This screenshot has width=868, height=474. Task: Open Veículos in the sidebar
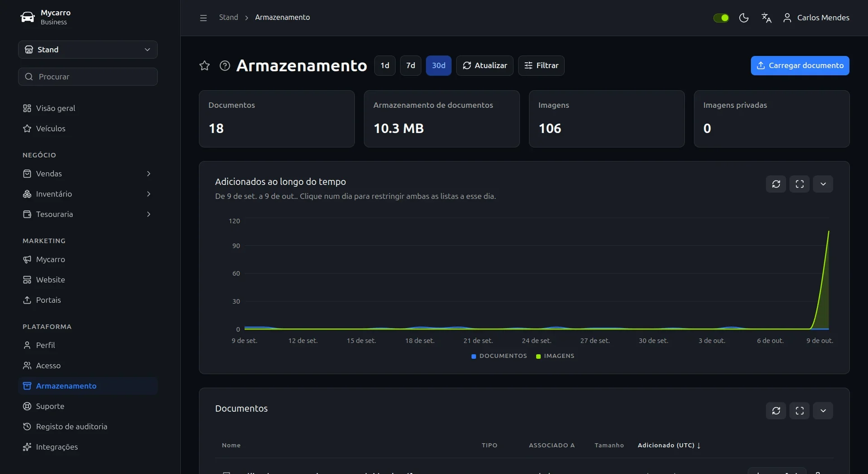[x=88, y=128]
